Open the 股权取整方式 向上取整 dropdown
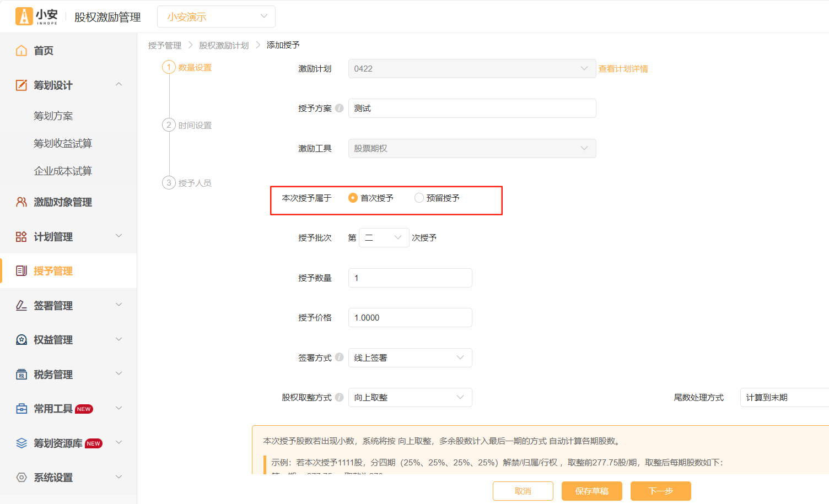 click(x=410, y=397)
